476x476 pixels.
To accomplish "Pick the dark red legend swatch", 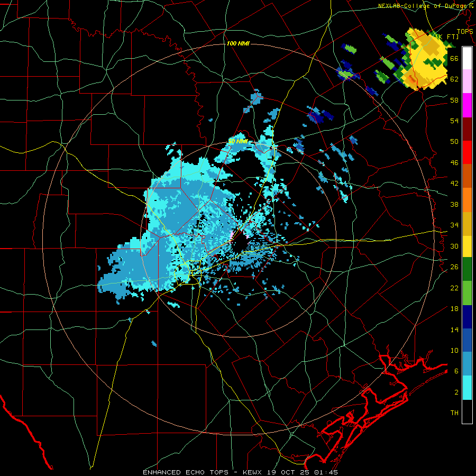I will (x=467, y=129).
